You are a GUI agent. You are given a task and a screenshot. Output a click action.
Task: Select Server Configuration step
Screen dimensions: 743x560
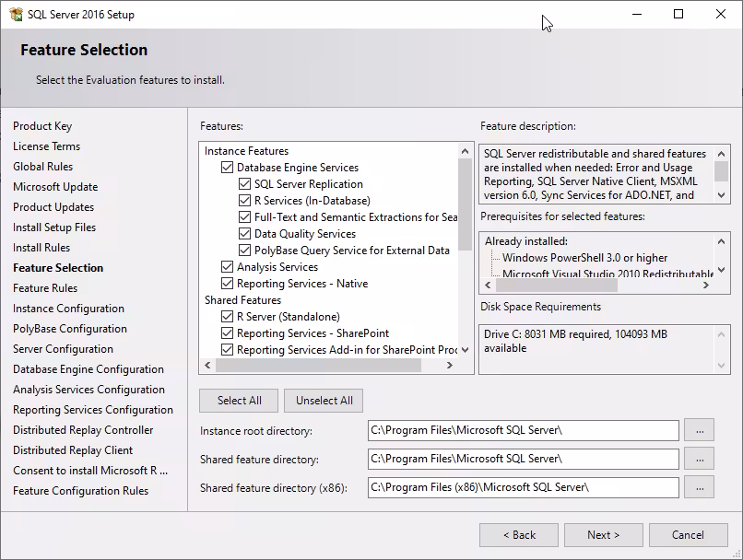[x=63, y=349]
